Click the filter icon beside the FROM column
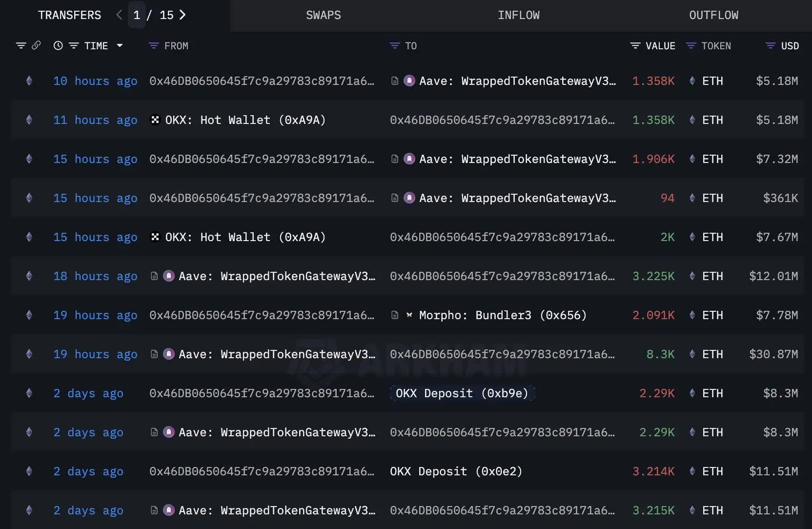 click(154, 45)
